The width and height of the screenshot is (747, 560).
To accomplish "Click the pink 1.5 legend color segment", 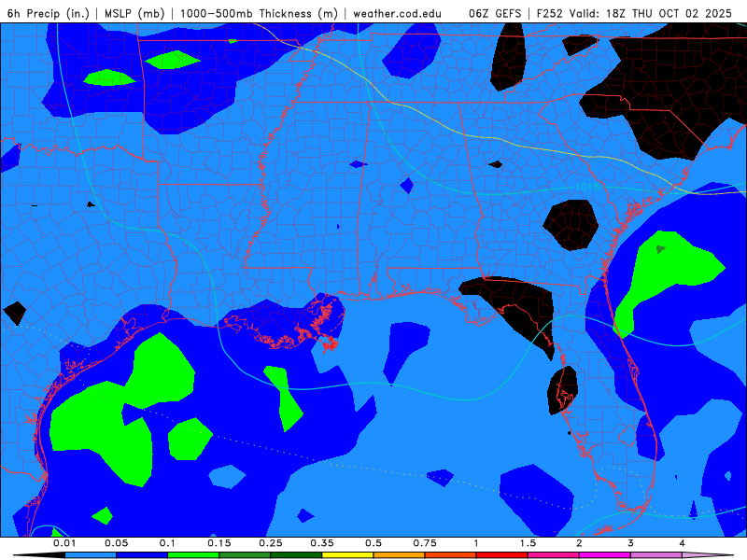I will point(554,555).
